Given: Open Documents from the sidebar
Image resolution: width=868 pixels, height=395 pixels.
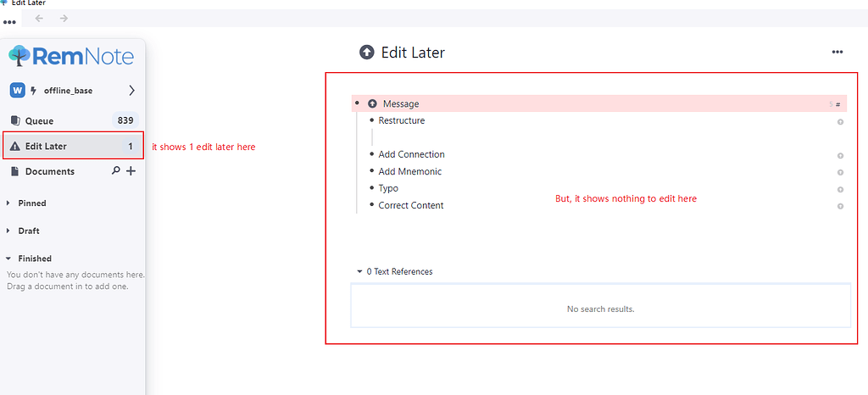Looking at the screenshot, I should click(49, 171).
